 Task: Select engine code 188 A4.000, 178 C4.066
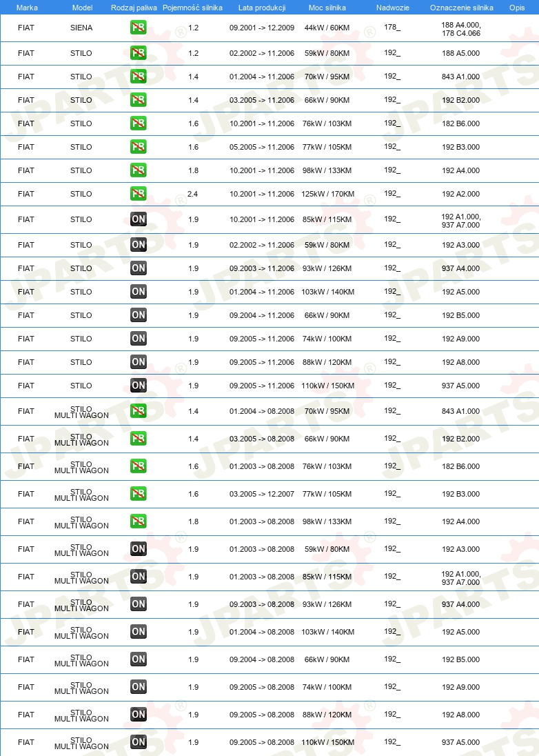pyautogui.click(x=461, y=29)
